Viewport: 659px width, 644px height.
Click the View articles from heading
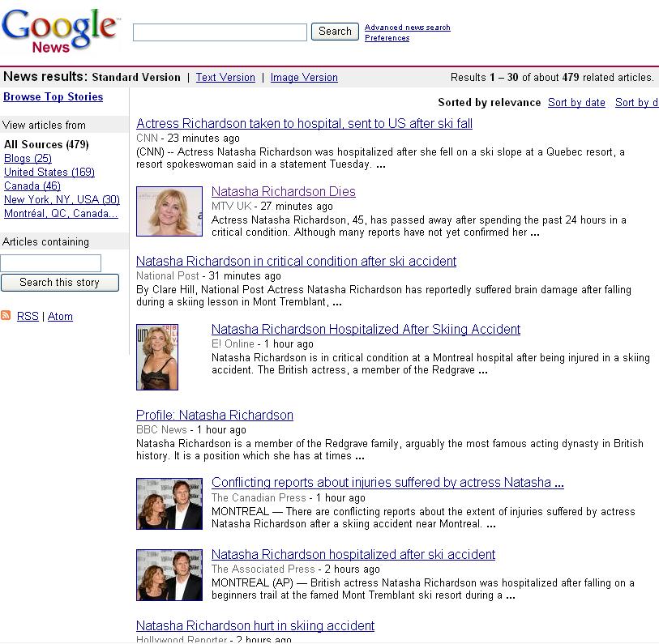point(44,126)
